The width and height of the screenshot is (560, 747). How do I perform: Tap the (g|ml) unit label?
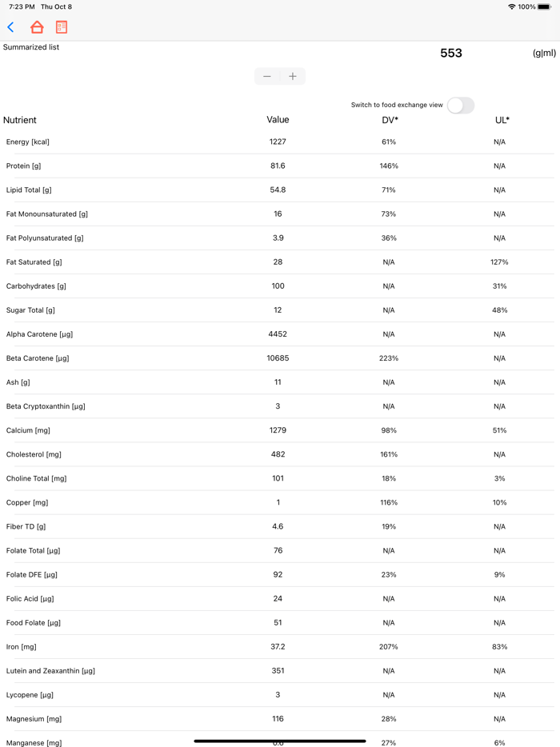point(544,54)
